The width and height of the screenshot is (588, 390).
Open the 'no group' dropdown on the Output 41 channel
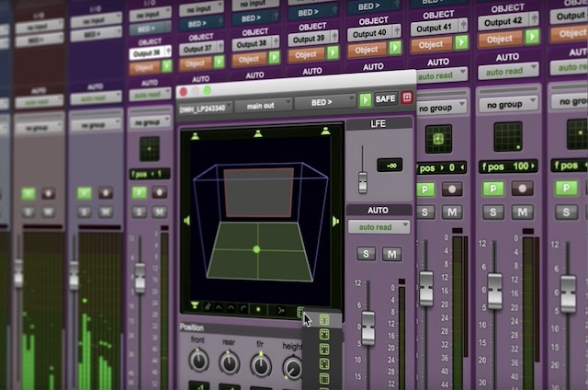click(441, 109)
